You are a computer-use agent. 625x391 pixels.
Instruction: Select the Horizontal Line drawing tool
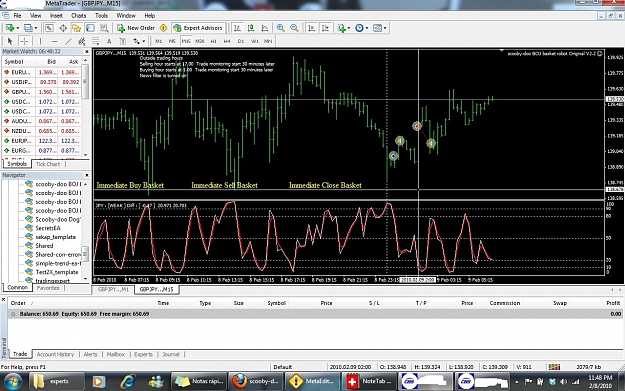point(55,41)
